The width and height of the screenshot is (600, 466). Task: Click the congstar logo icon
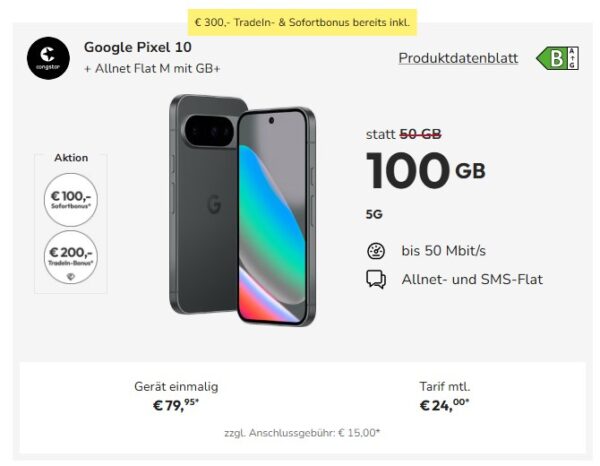47,59
